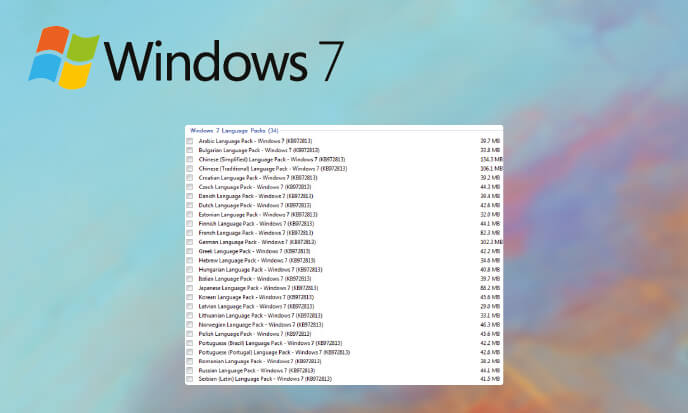Viewport: 688px width, 413px height.
Task: Enable the Japanese Language Pack checkbox
Action: [190, 288]
